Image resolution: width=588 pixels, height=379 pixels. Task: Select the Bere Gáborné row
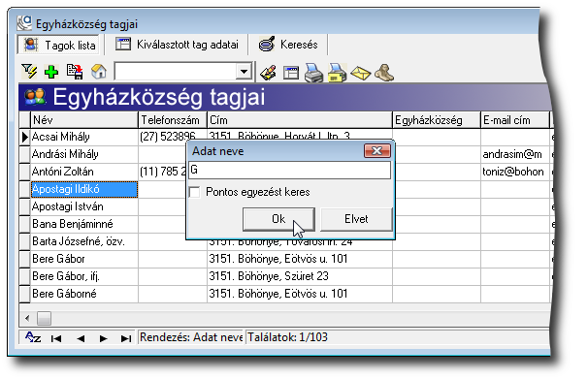pos(84,294)
